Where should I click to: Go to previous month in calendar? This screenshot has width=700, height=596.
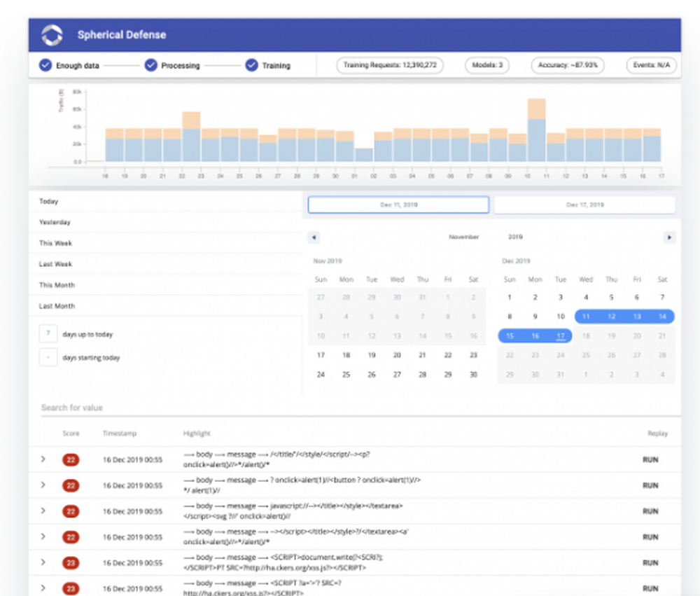coord(314,237)
